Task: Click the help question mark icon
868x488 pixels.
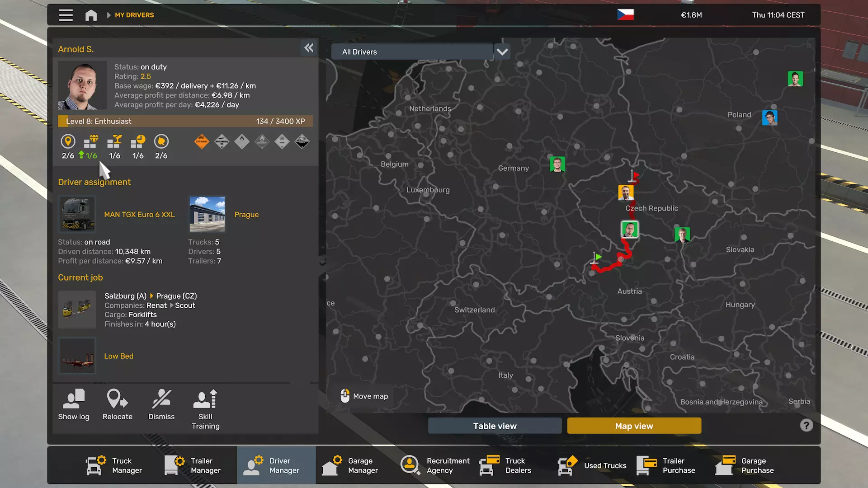Action: (x=806, y=425)
